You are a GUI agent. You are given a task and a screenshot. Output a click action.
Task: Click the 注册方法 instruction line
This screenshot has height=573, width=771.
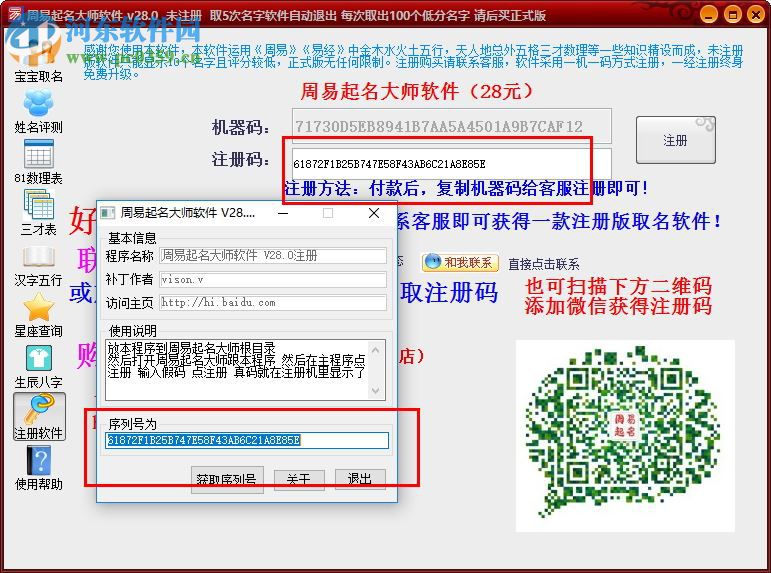[x=466, y=188]
